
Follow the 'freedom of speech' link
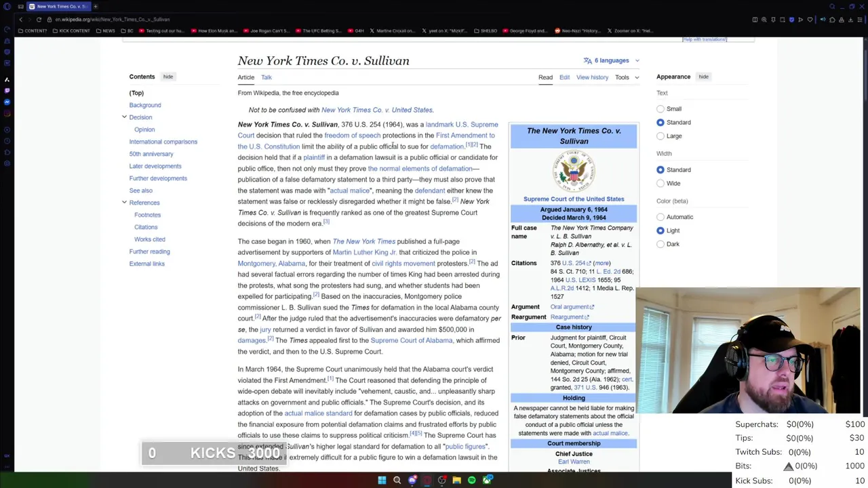pos(352,136)
